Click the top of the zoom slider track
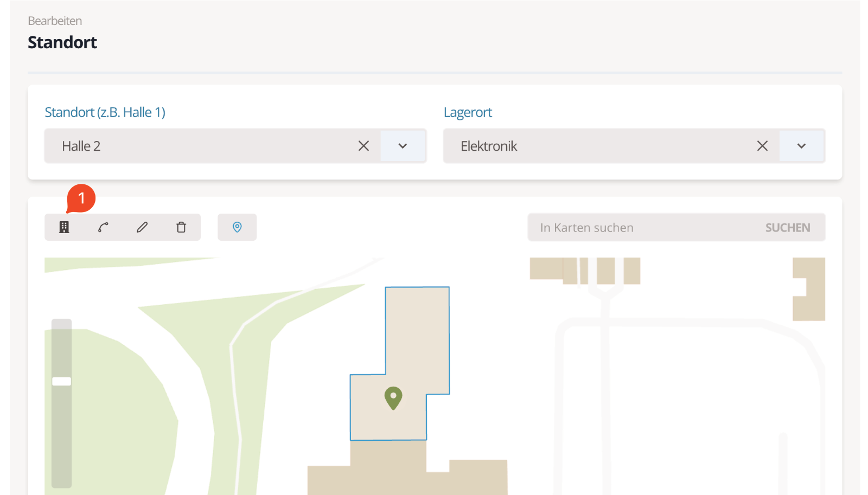The width and height of the screenshot is (868, 495). pos(62,325)
